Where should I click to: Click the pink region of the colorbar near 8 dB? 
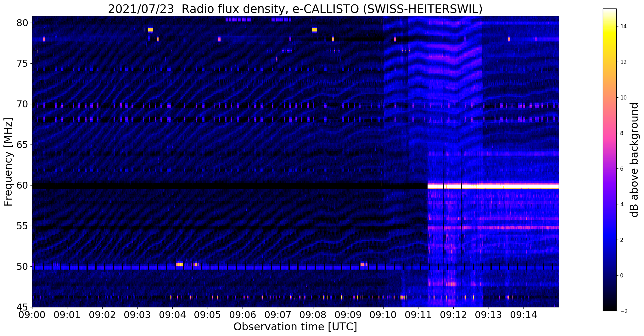tap(609, 133)
